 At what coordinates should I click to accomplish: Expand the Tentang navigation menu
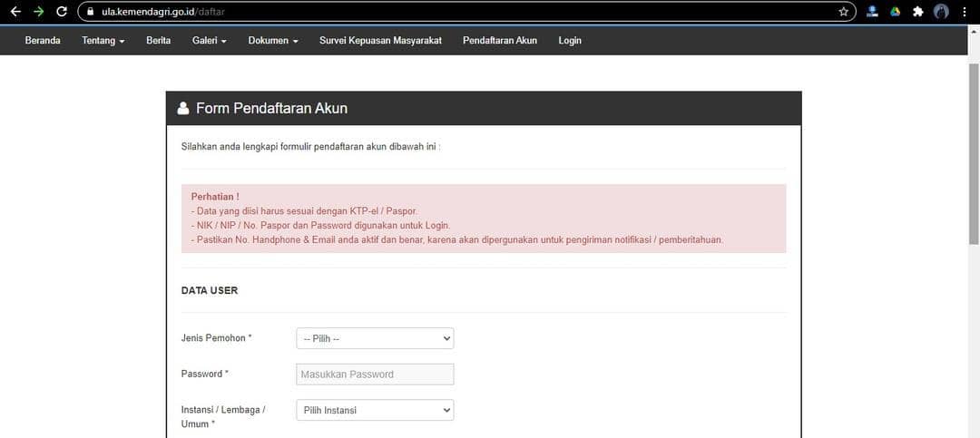(103, 41)
